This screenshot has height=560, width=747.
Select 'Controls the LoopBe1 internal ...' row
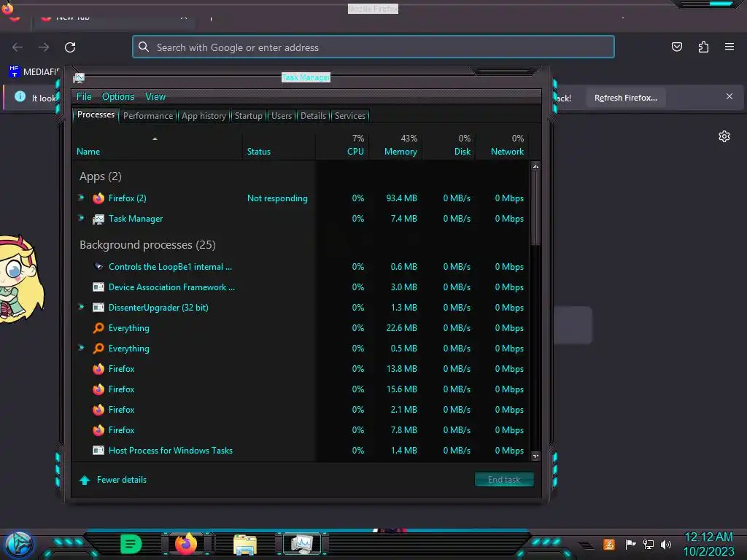[x=301, y=267]
